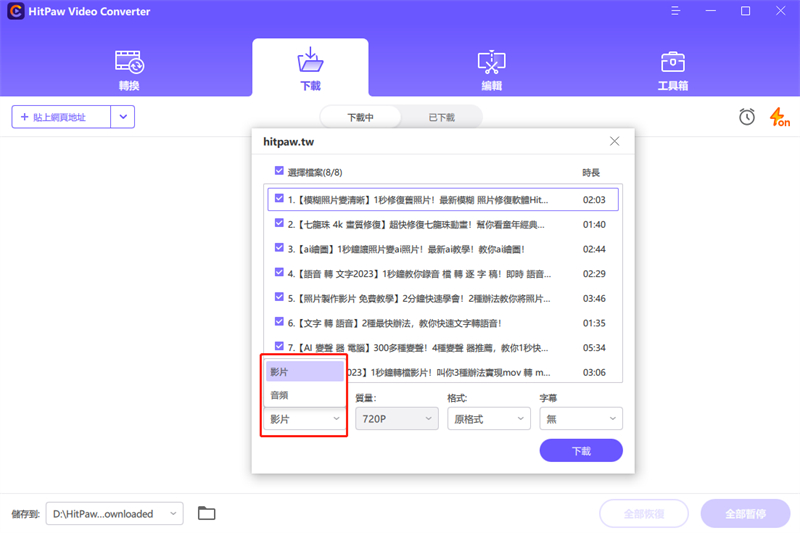Select video title 1 模糊照片變清晰 row

click(443, 199)
